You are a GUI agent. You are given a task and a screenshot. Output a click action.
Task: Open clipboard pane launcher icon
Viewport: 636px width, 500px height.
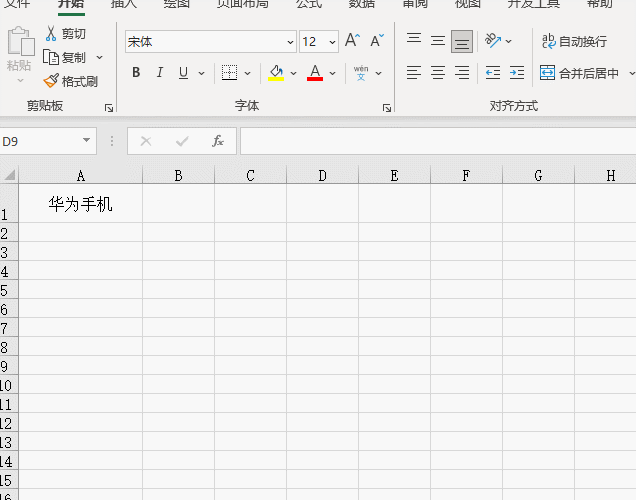tap(109, 107)
